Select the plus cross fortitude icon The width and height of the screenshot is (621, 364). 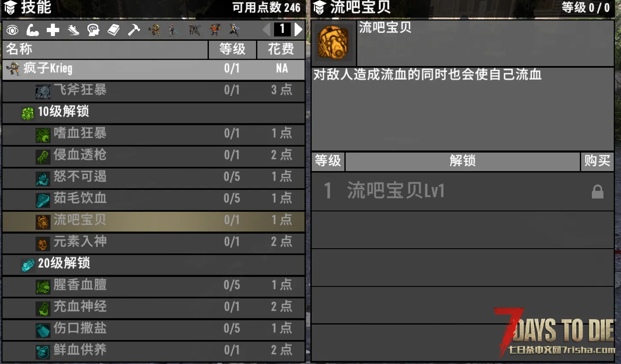click(x=53, y=30)
